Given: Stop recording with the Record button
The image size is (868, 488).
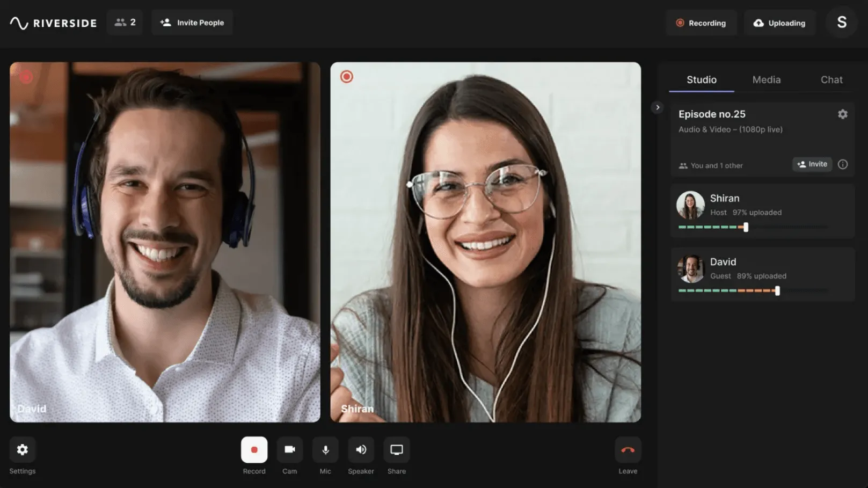Looking at the screenshot, I should tap(254, 450).
